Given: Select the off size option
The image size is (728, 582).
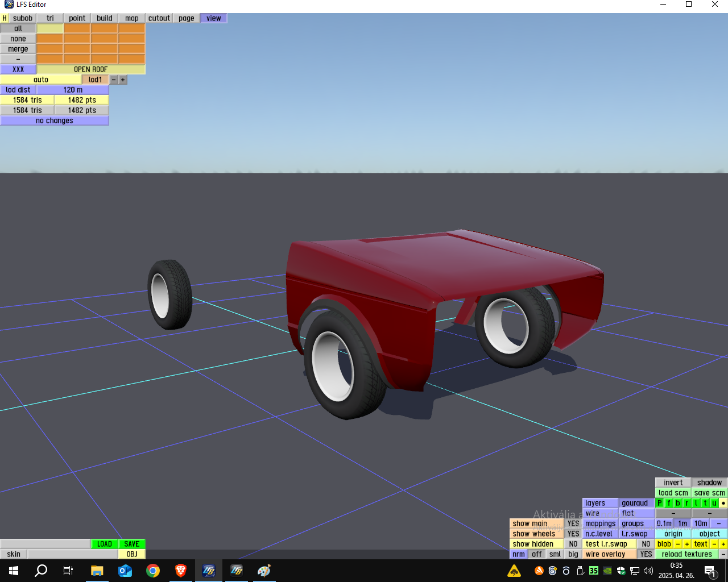Looking at the screenshot, I should 537,554.
